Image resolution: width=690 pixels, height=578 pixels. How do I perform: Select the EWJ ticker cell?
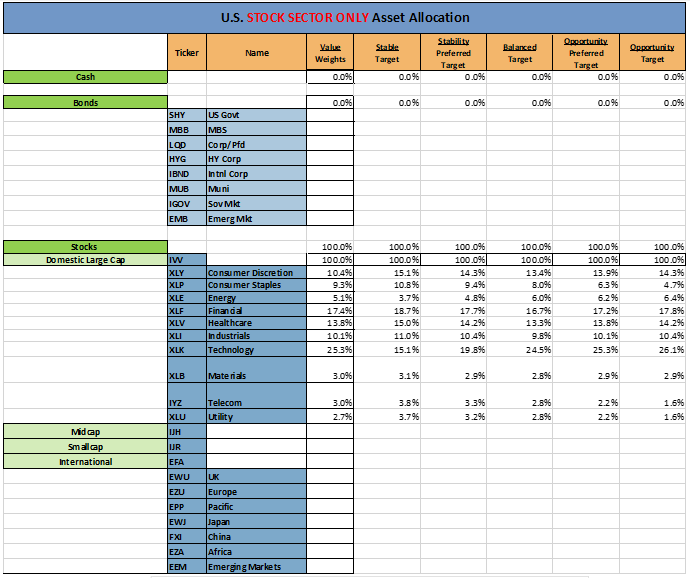186,521
